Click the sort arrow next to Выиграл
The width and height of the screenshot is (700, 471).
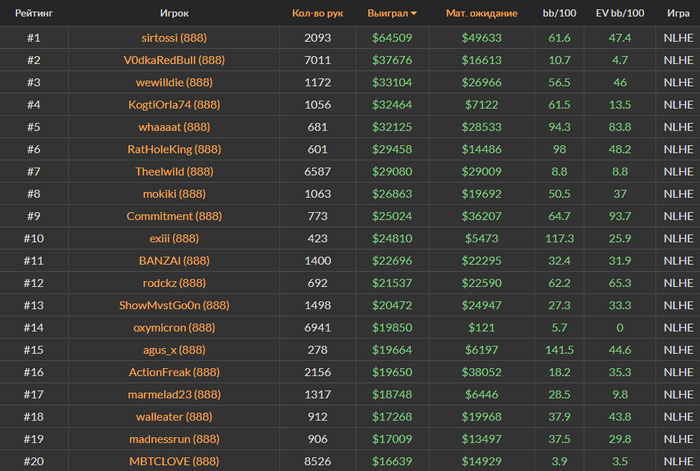tap(414, 14)
